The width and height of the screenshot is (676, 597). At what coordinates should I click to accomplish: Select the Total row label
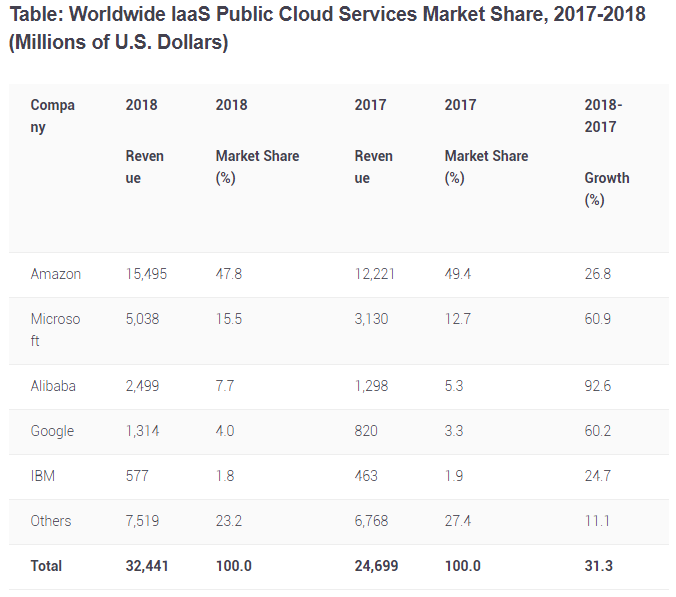tap(46, 566)
